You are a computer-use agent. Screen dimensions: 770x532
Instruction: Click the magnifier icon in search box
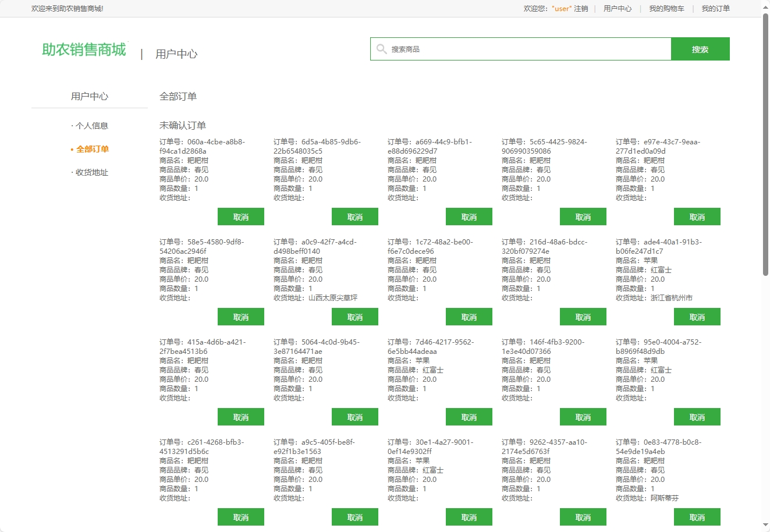tap(381, 49)
